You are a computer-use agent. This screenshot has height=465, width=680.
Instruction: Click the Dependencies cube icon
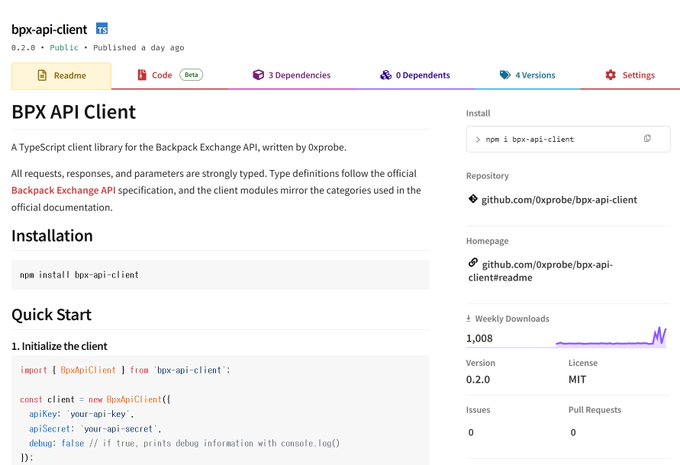[x=258, y=75]
